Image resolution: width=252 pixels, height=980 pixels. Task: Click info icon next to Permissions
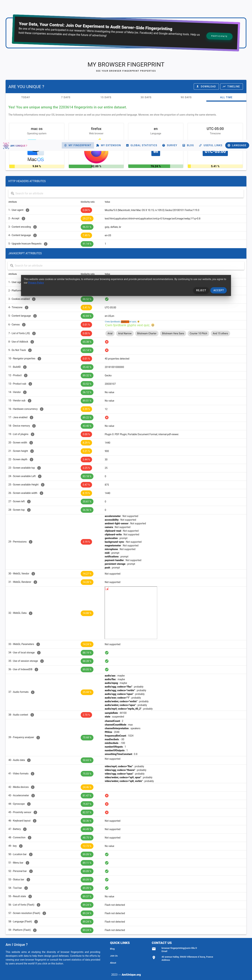click(31, 542)
